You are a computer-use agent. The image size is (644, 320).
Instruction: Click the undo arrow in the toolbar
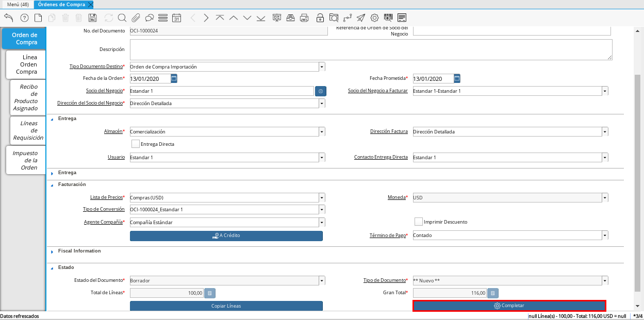9,18
